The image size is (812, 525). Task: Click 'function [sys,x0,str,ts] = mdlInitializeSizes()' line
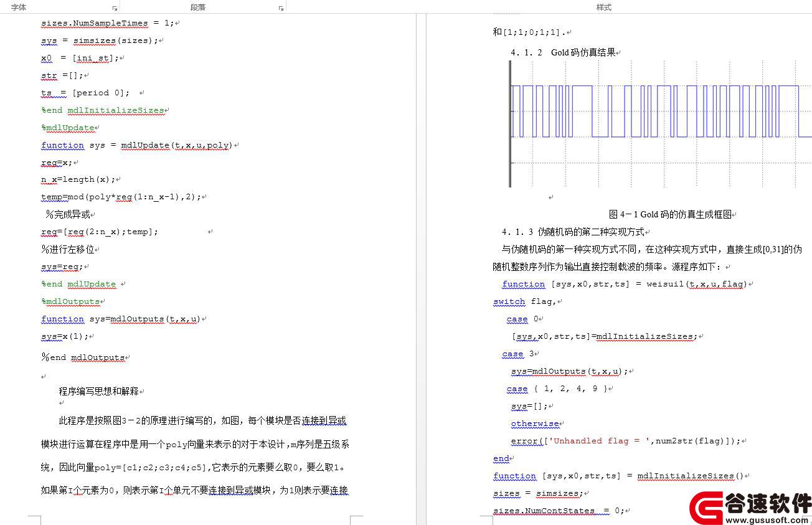pos(618,476)
